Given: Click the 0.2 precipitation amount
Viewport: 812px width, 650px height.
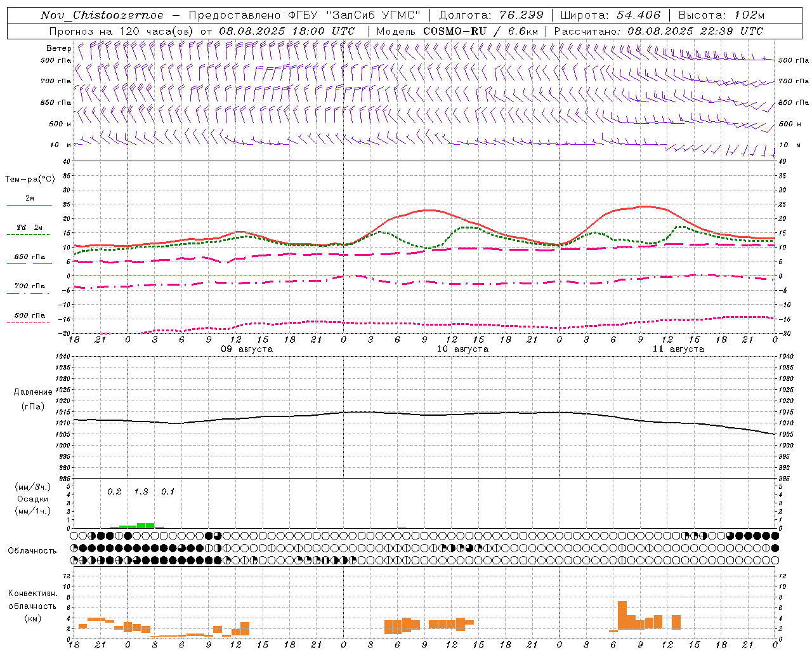Looking at the screenshot, I should point(114,492).
